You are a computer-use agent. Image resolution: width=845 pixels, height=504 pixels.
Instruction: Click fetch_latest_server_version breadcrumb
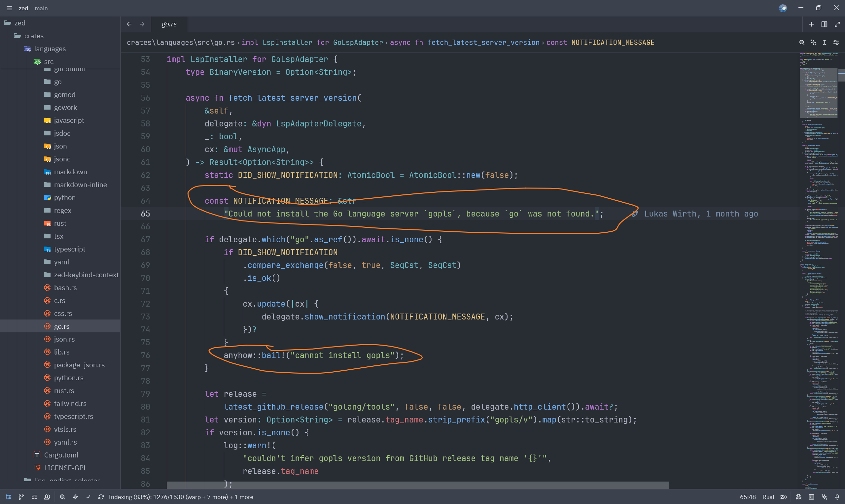[x=483, y=43]
